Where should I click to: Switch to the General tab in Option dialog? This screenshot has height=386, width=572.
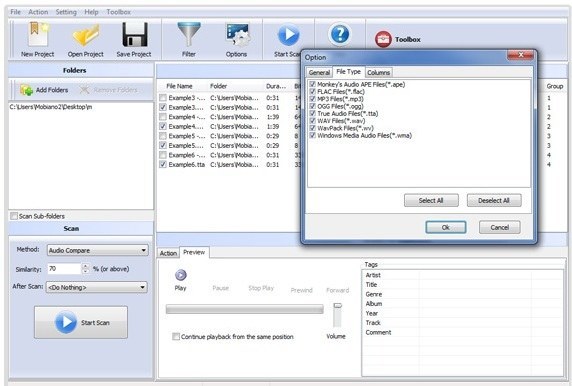pos(319,72)
